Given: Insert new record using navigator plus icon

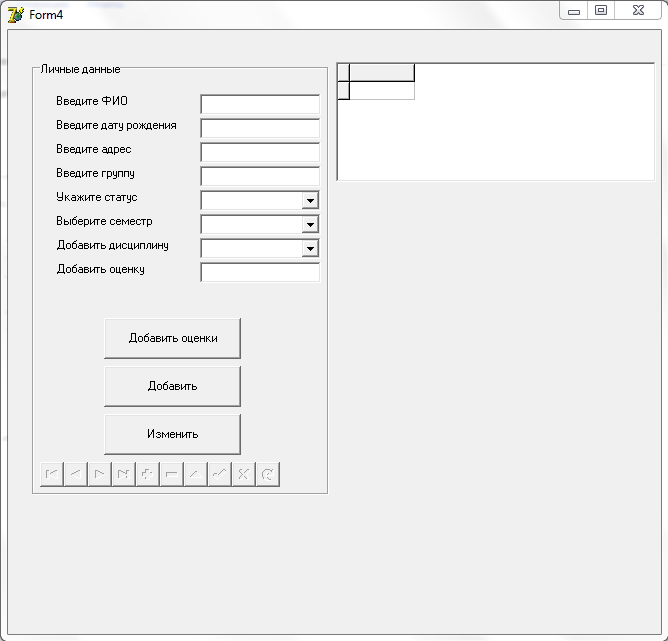Looking at the screenshot, I should coord(147,474).
